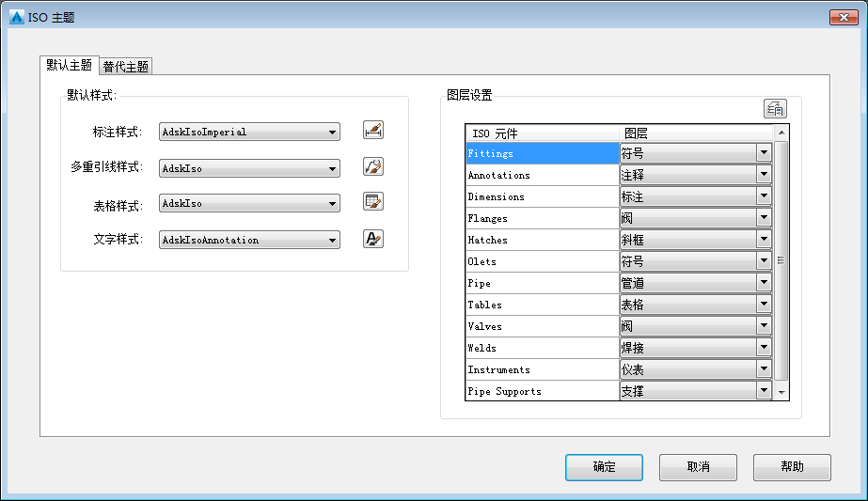Expand the layer dropdown for Fittings
868x501 pixels.
click(x=764, y=153)
